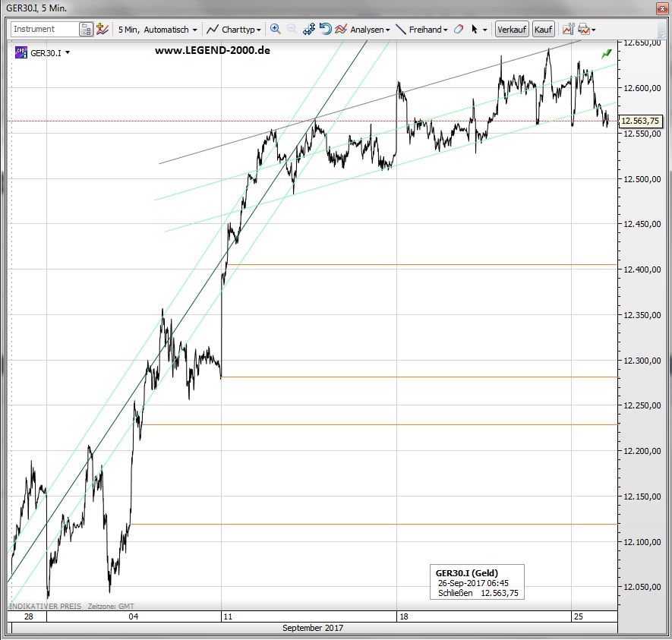Open the instrument search list button
This screenshot has width=672, height=640.
[x=86, y=29]
